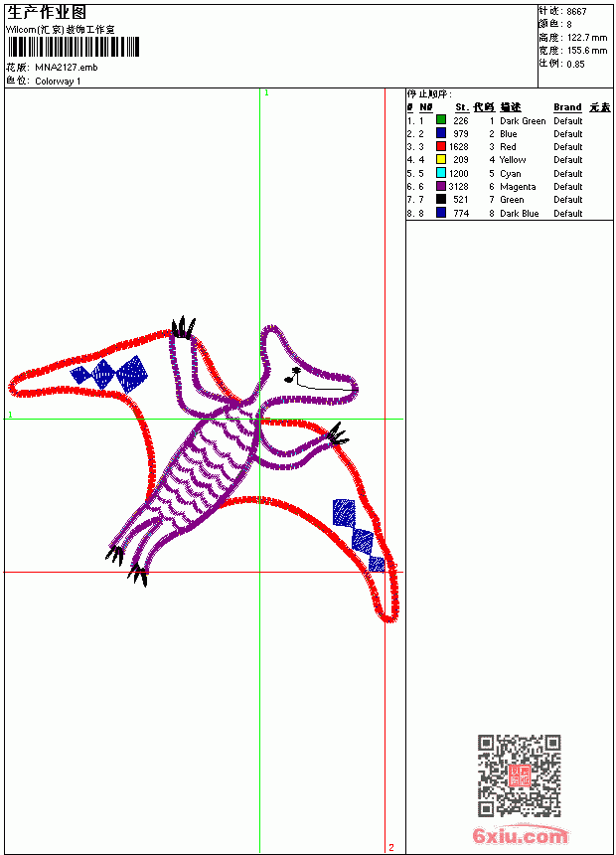Click the Yellow thread color swatch

[x=441, y=159]
